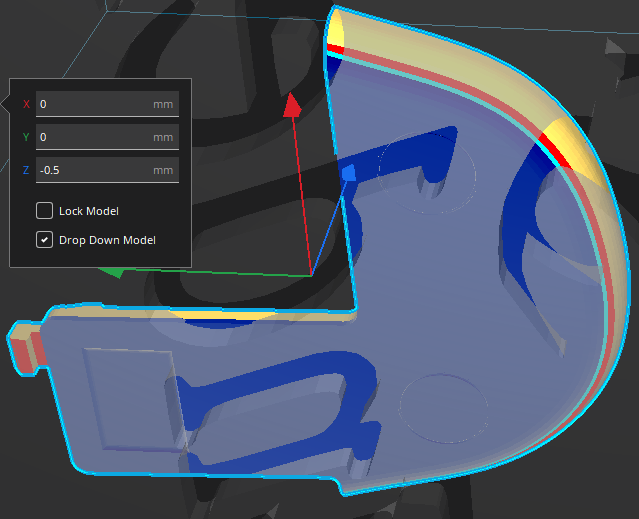
Task: Click the blue Z-axis line
Action: tap(329, 228)
